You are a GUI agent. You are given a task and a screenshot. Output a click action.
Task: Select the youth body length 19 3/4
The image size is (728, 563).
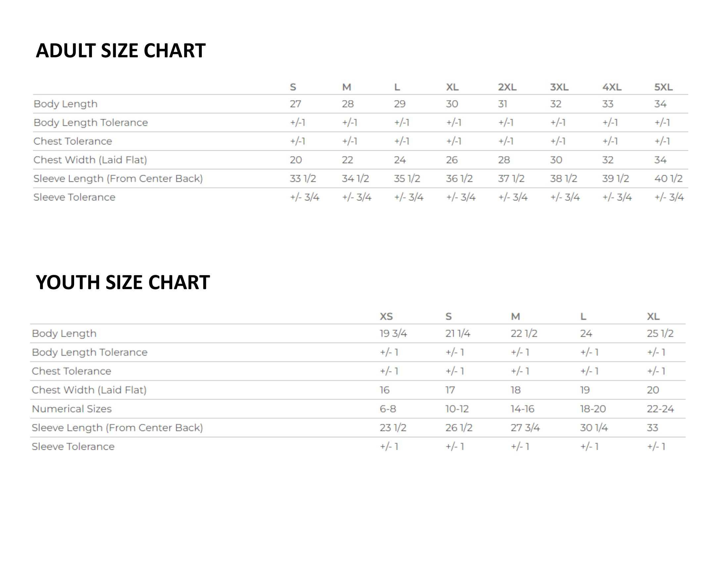pos(393,333)
